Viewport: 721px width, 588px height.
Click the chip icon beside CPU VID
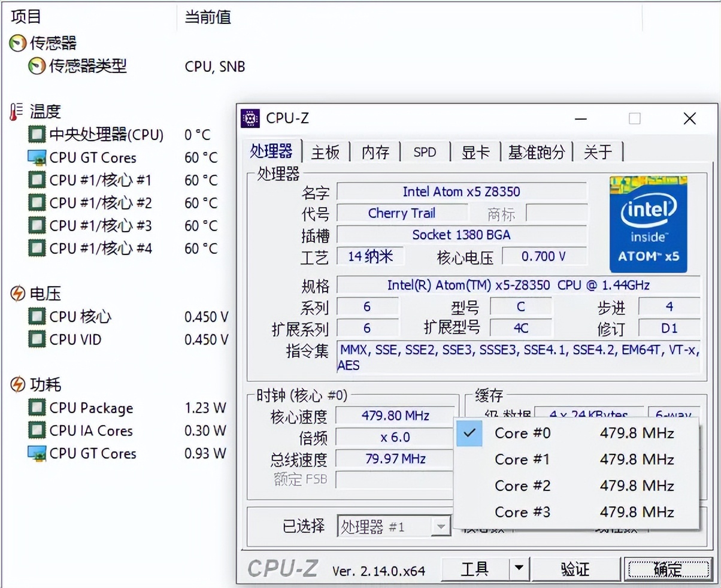tap(37, 340)
